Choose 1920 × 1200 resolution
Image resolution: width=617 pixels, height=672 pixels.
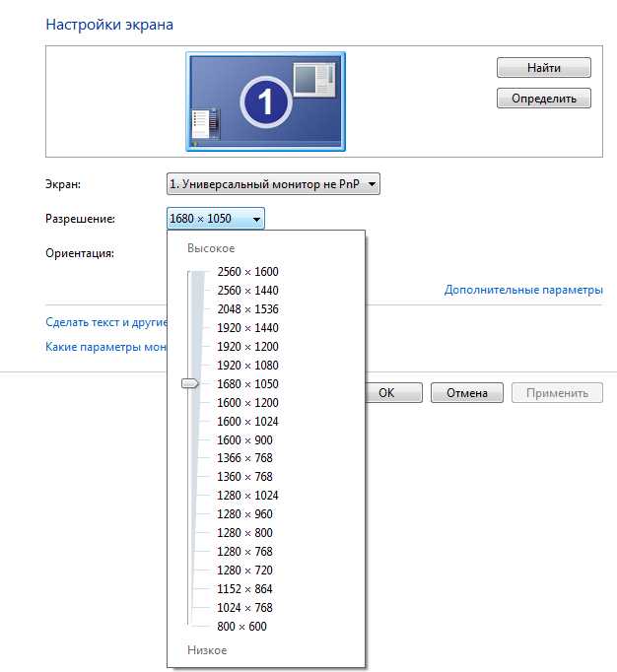(247, 347)
